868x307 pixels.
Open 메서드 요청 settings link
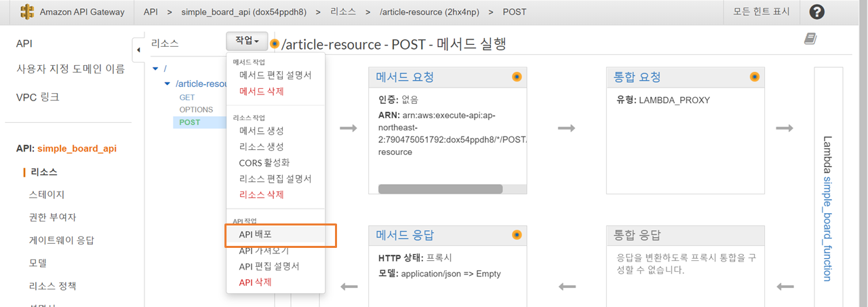tap(405, 77)
